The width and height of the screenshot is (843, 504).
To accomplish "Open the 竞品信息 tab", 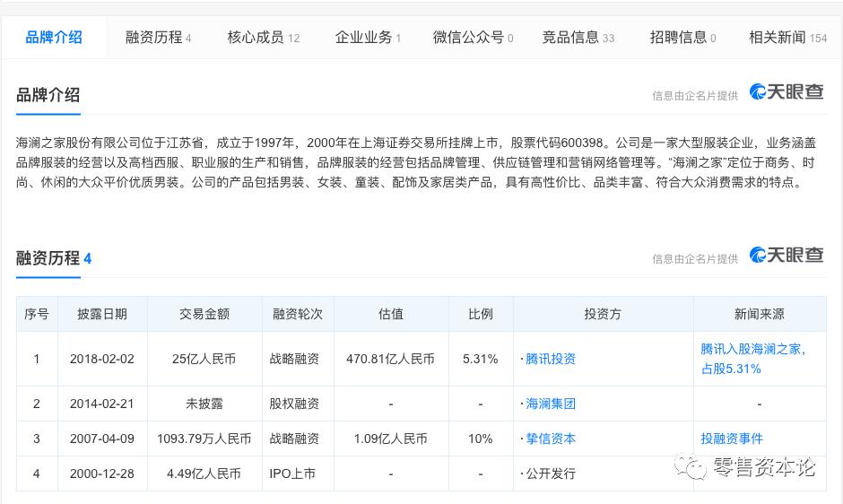I will tap(578, 37).
